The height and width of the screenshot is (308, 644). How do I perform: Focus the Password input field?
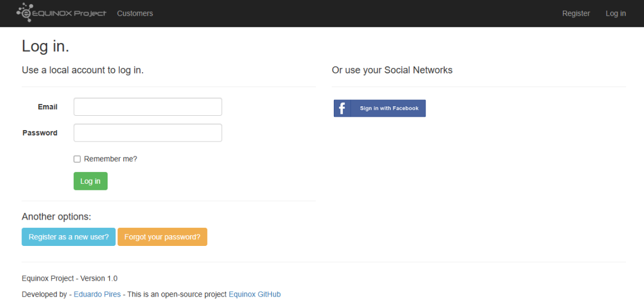coord(148,133)
